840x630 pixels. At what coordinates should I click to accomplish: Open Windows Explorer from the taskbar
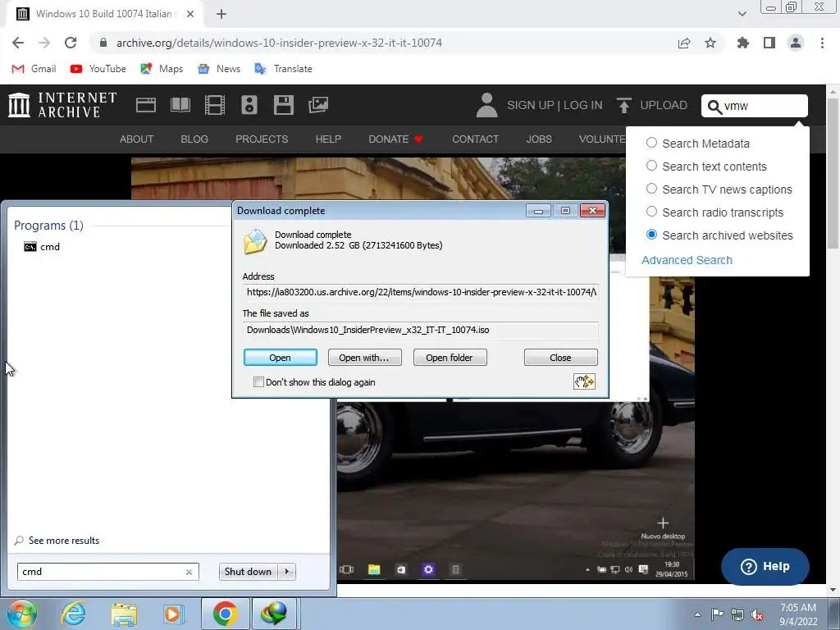(x=124, y=614)
